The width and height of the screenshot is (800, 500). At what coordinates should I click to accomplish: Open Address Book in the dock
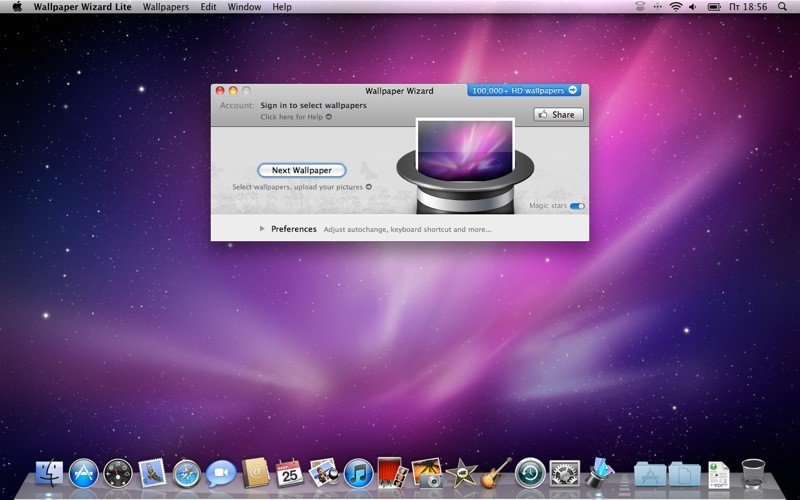click(x=255, y=473)
